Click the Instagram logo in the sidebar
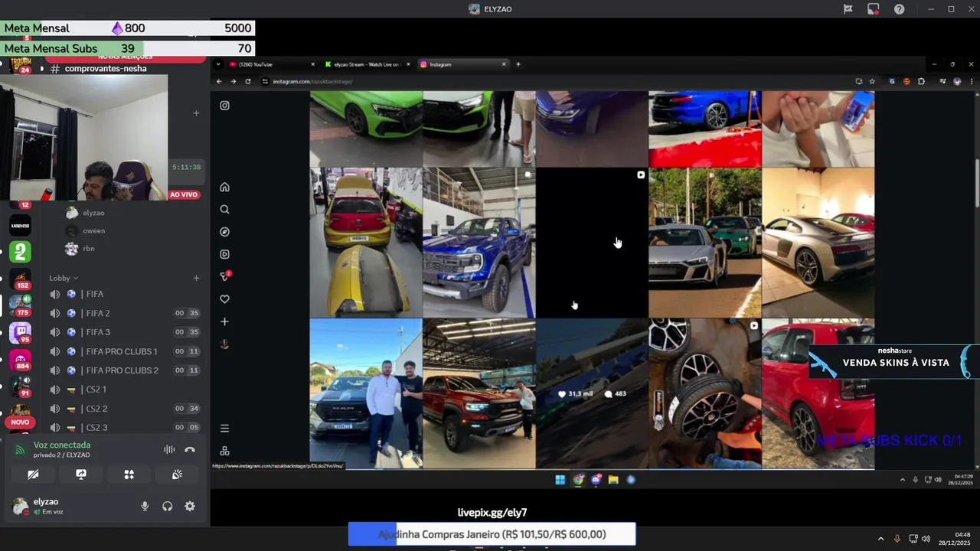980x551 pixels. click(224, 106)
